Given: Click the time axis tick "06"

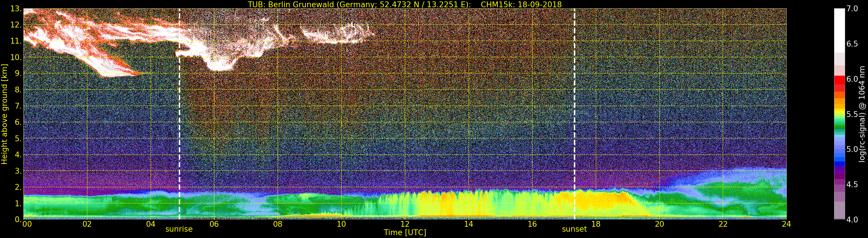Looking at the screenshot, I should 214,224.
